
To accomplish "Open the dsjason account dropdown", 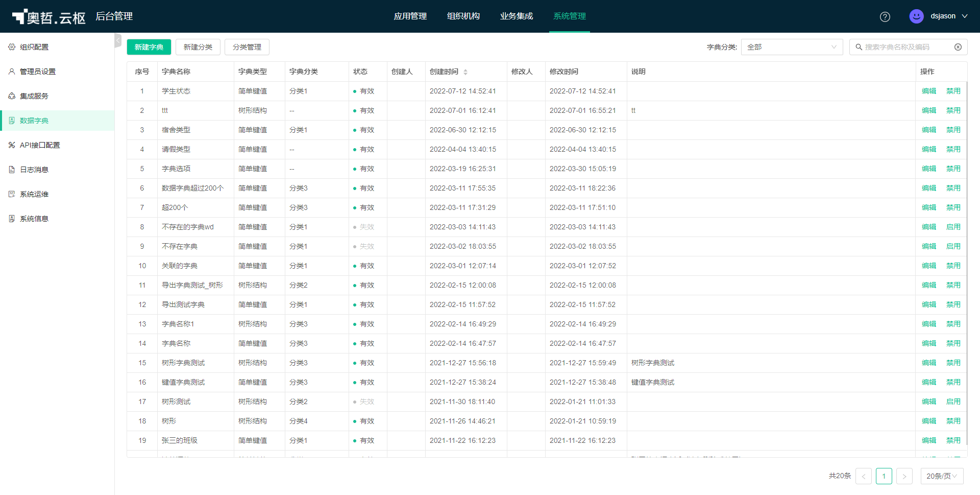I will point(965,16).
